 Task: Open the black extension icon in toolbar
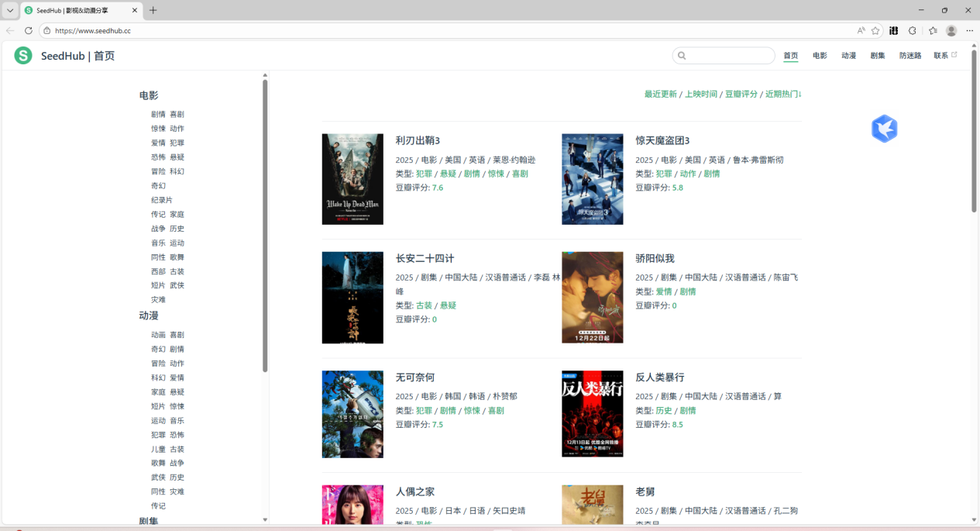(894, 30)
